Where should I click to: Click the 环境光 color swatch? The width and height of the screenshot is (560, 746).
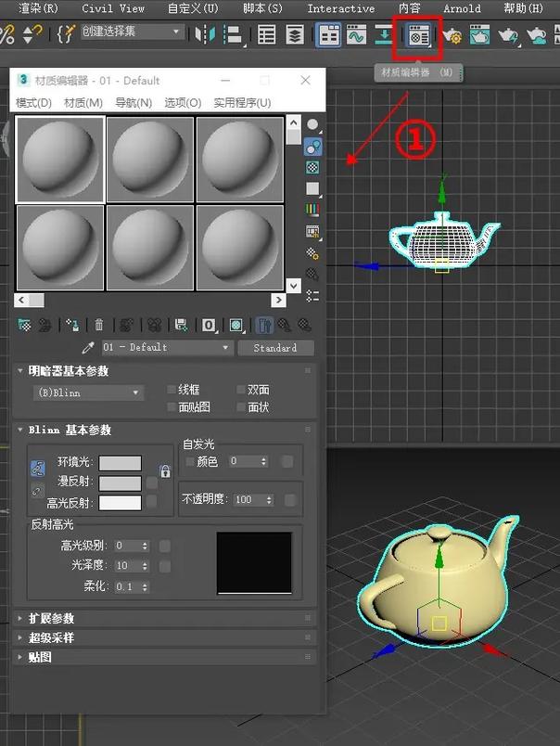[x=121, y=463]
